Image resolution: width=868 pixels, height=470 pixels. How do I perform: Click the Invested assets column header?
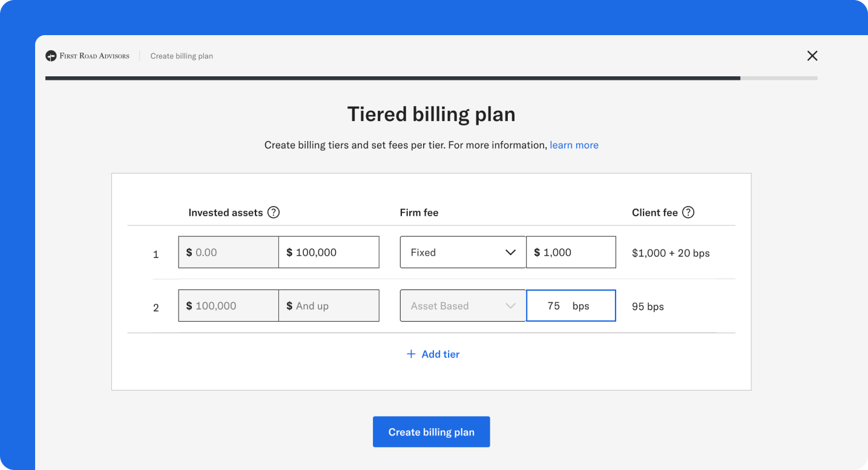pos(226,213)
